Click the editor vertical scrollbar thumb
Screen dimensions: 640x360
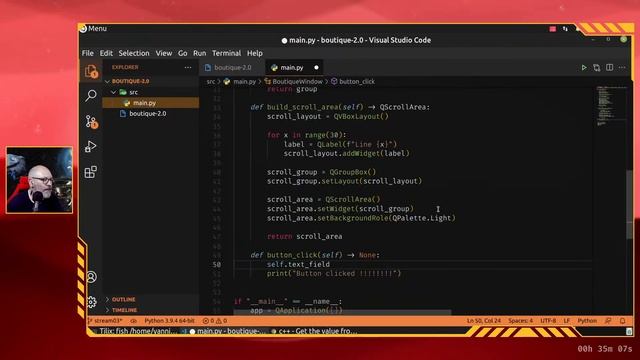point(629,204)
